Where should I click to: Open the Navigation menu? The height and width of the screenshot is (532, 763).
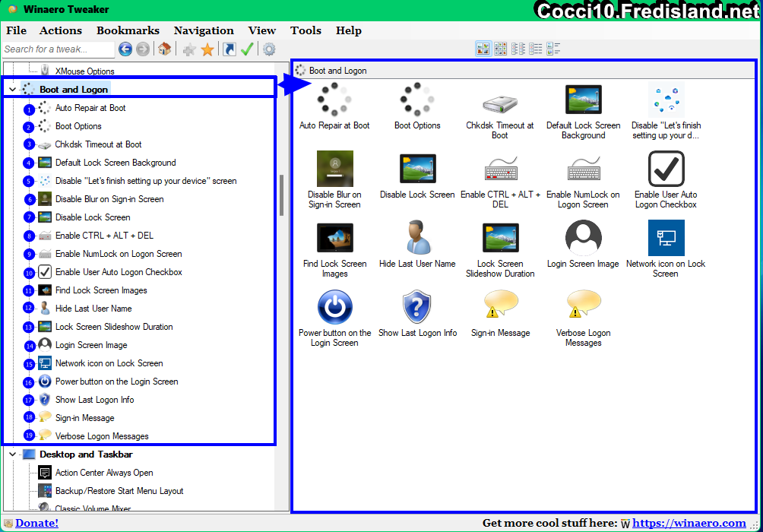[204, 30]
